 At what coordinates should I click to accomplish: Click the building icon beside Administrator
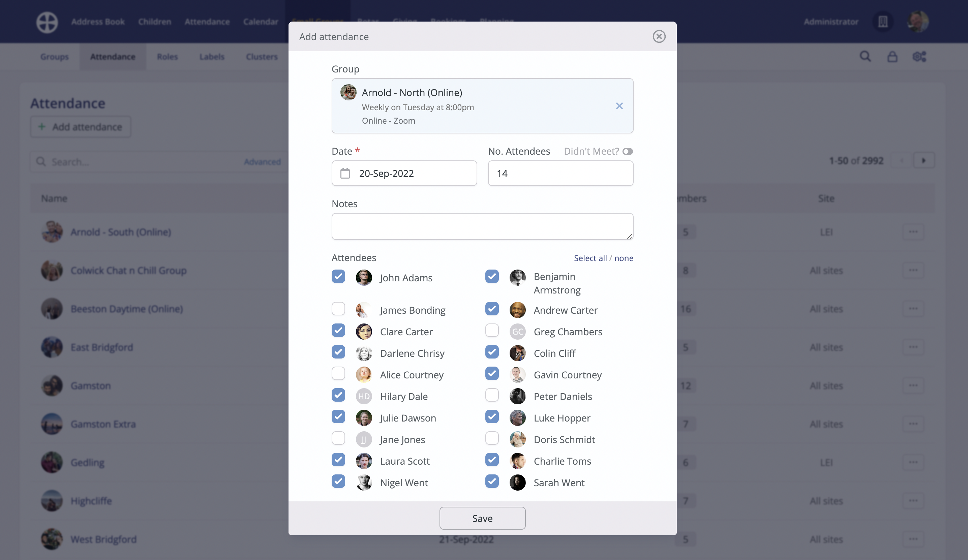[x=883, y=22]
